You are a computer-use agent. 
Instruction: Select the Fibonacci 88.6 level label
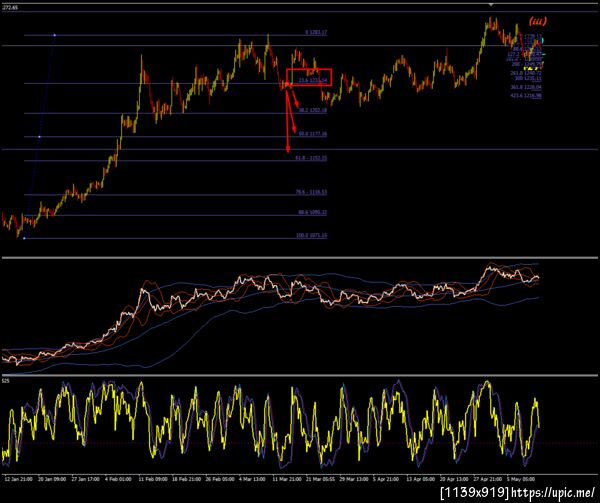[313, 212]
